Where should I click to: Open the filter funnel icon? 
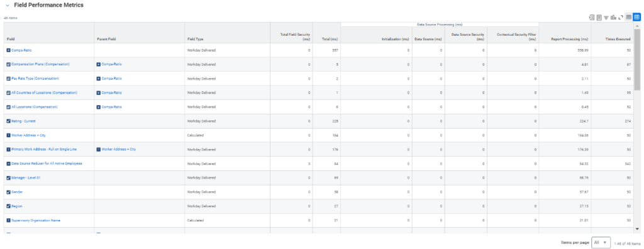pos(606,18)
